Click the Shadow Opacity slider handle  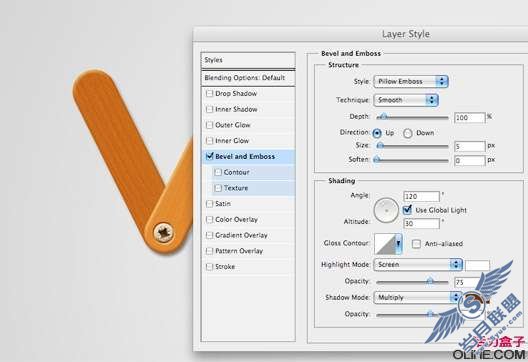click(x=430, y=314)
